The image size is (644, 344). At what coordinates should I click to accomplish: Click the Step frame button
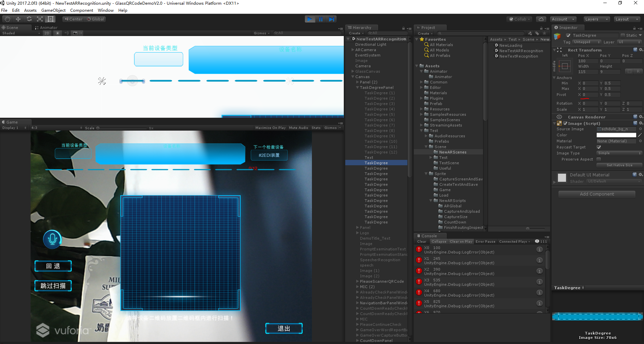click(x=331, y=19)
